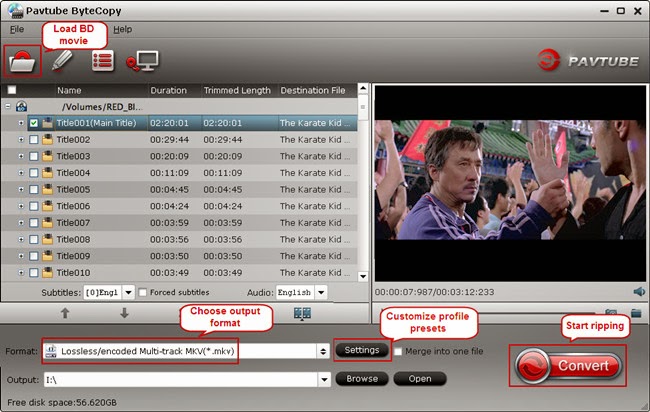
Task: Click Title010 destination The Karate Kid
Action: 315,272
